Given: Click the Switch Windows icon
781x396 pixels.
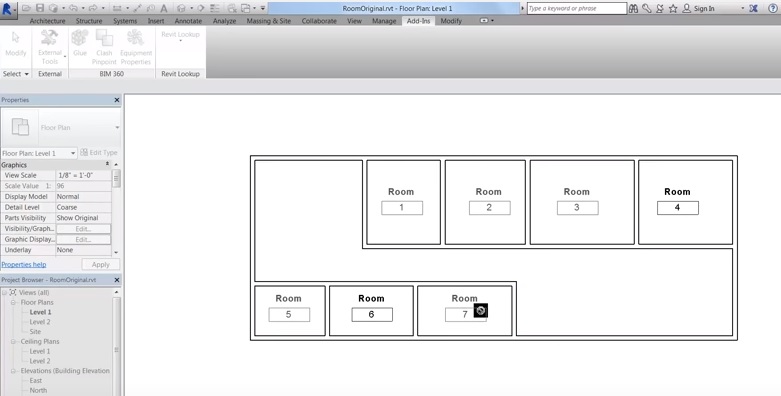Looking at the screenshot, I should 246,8.
